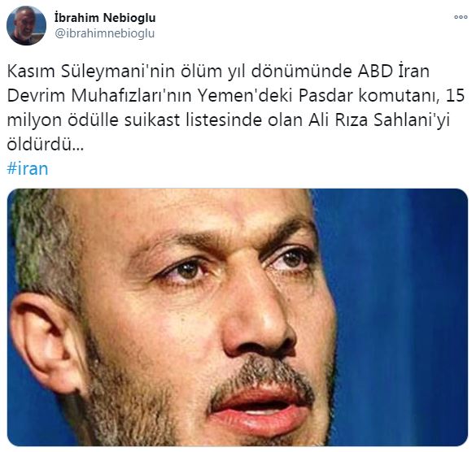Click the tweet line starting 'Devrim Muhafızları'nın'

(236, 96)
